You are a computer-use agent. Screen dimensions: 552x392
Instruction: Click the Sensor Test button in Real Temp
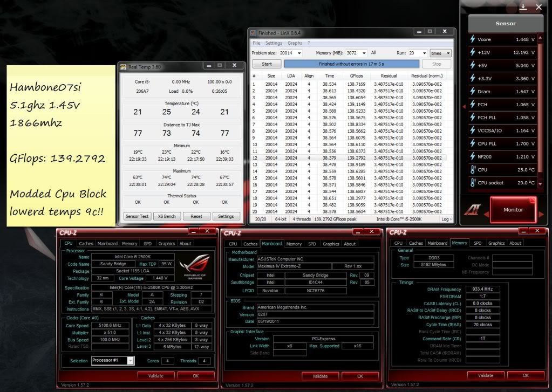[x=137, y=216]
